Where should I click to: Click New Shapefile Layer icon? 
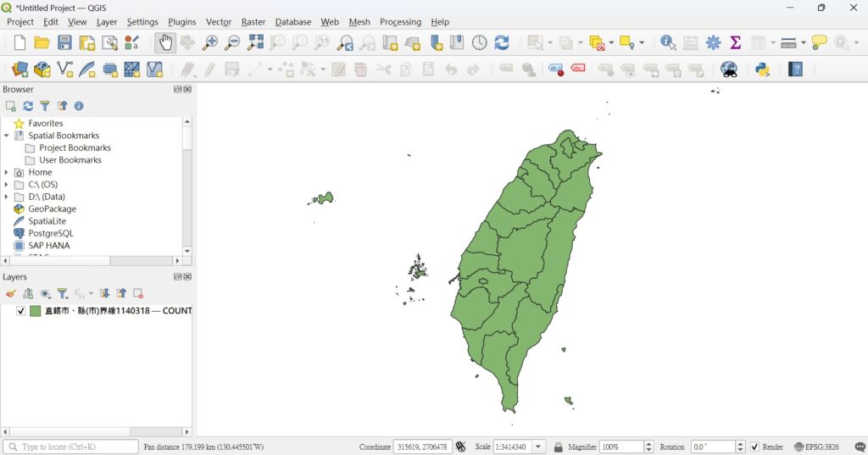64,69
